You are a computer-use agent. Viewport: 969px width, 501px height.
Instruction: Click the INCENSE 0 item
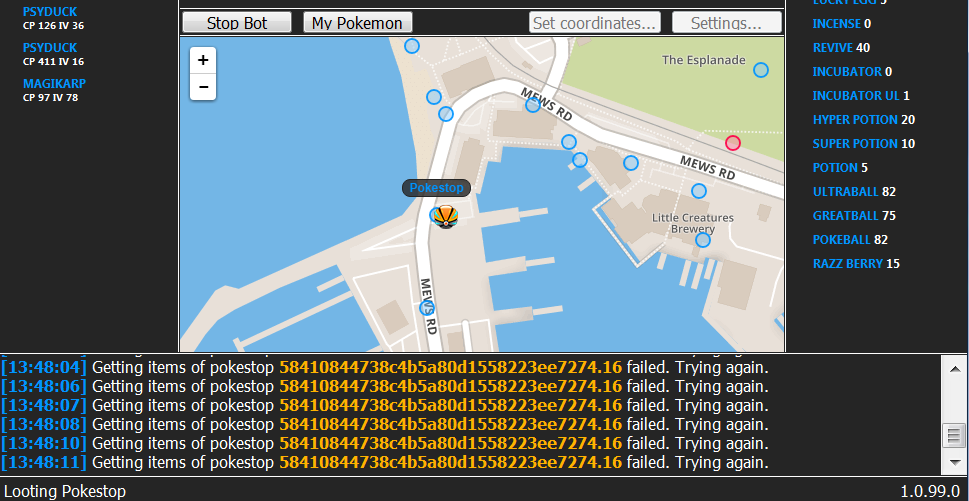(842, 23)
